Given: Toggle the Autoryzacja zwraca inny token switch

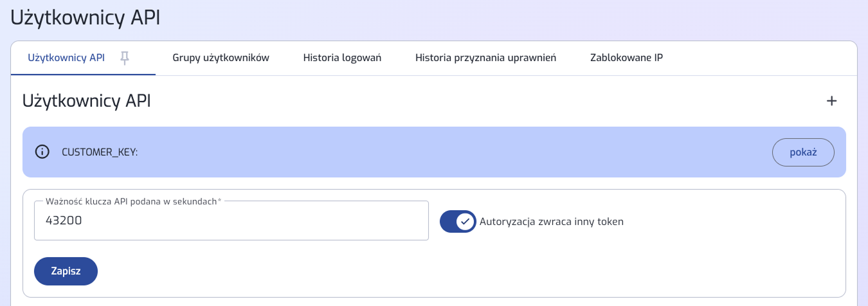Looking at the screenshot, I should (458, 221).
